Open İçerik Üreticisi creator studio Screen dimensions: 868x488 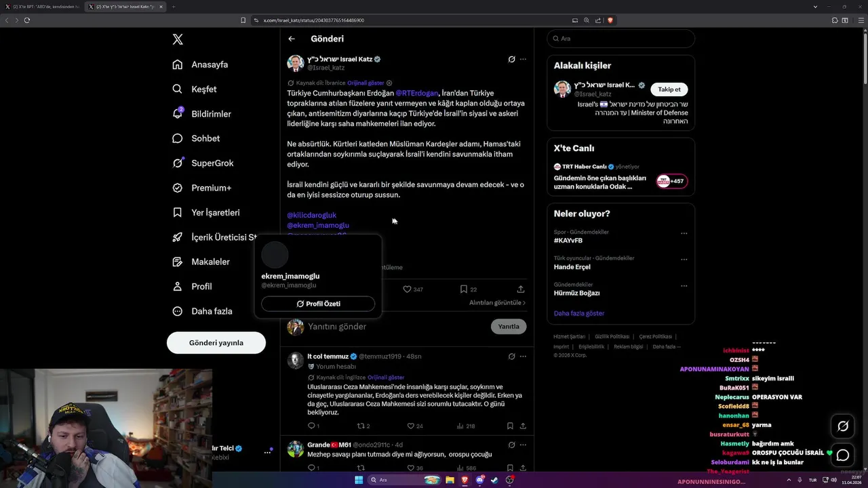(214, 237)
